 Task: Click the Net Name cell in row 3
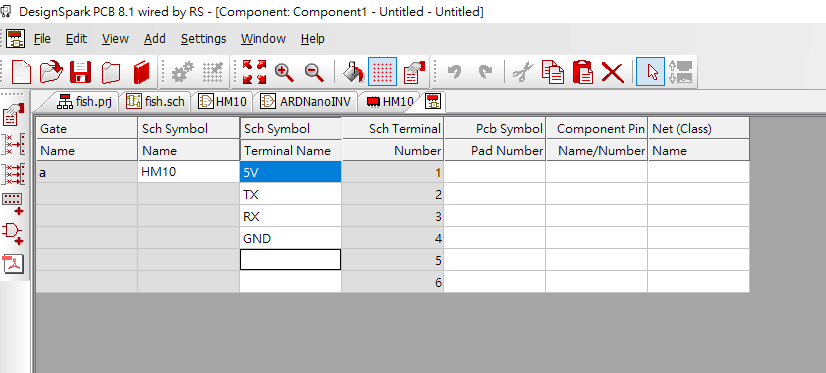point(699,217)
